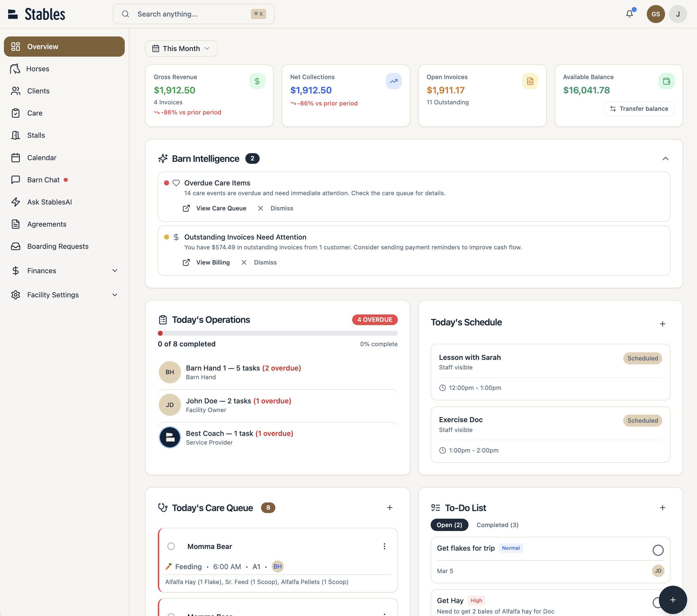Viewport: 697px width, 616px height.
Task: Open the Agreements page
Action: coord(64,224)
